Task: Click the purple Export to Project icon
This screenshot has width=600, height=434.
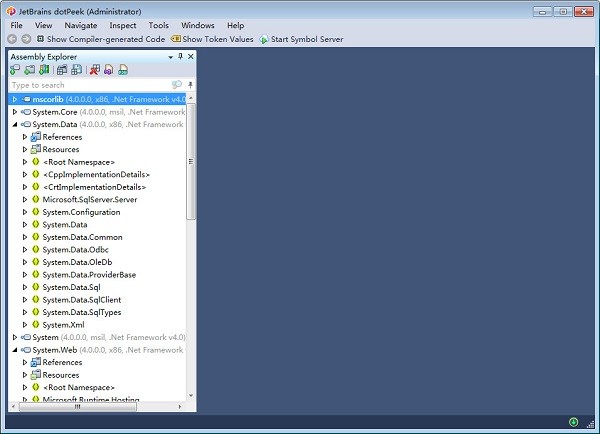Action: [109, 70]
